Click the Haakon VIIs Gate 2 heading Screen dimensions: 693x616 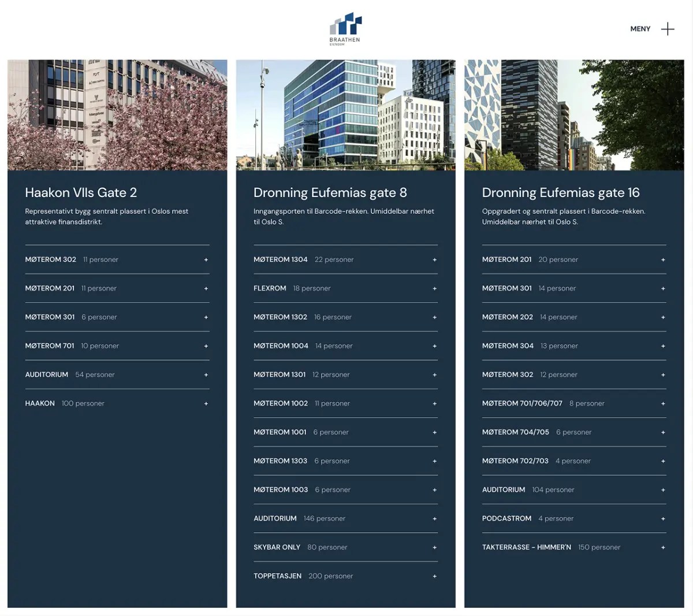point(81,192)
